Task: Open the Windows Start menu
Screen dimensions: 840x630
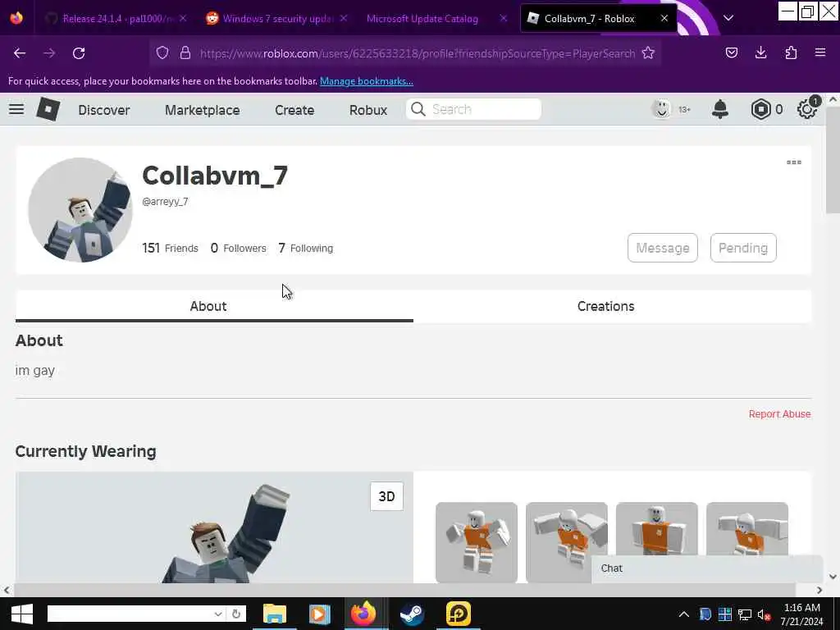Action: click(x=21, y=614)
